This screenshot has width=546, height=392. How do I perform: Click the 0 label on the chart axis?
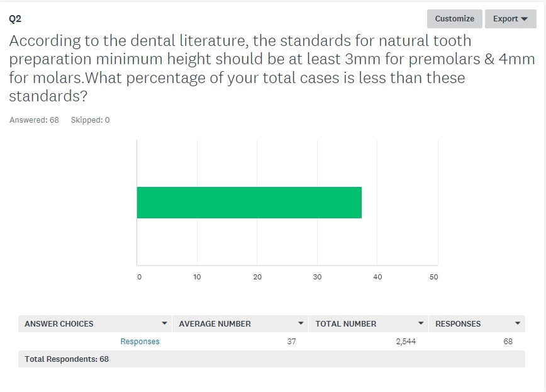pyautogui.click(x=139, y=277)
